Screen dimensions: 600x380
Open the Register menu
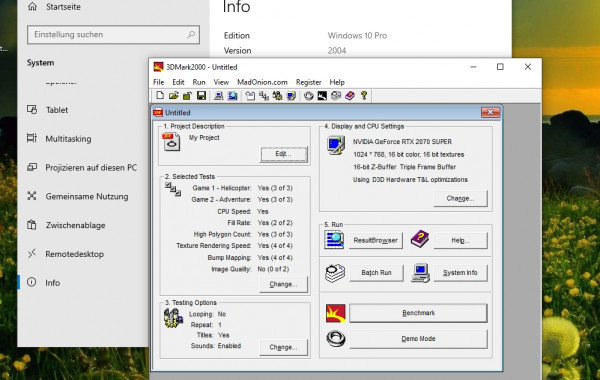(308, 82)
